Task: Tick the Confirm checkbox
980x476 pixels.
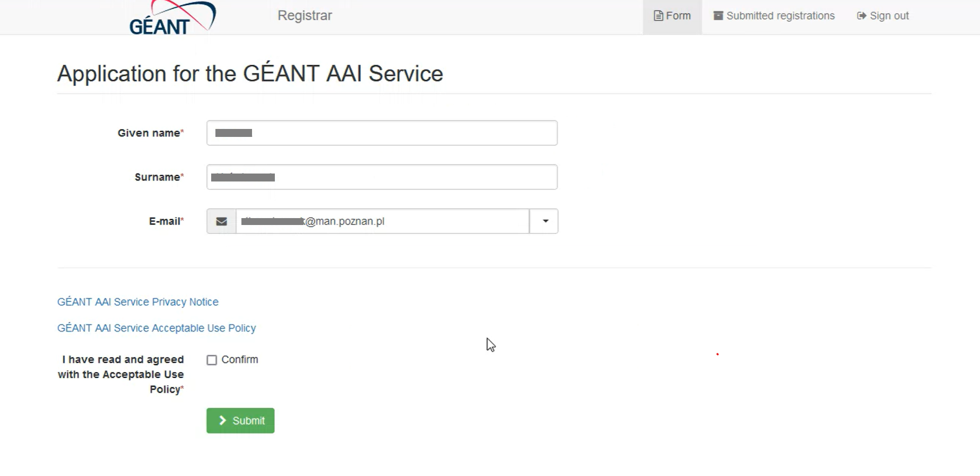Action: click(x=212, y=360)
